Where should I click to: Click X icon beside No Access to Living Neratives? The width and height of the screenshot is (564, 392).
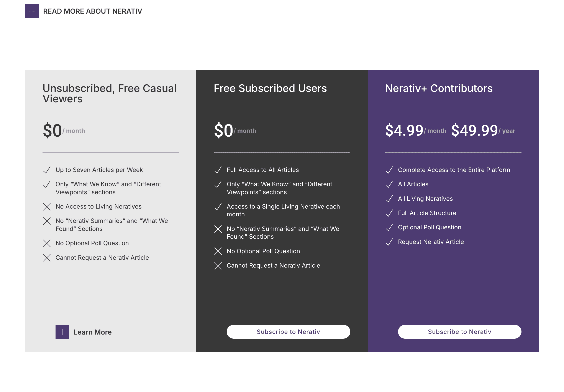click(x=47, y=207)
